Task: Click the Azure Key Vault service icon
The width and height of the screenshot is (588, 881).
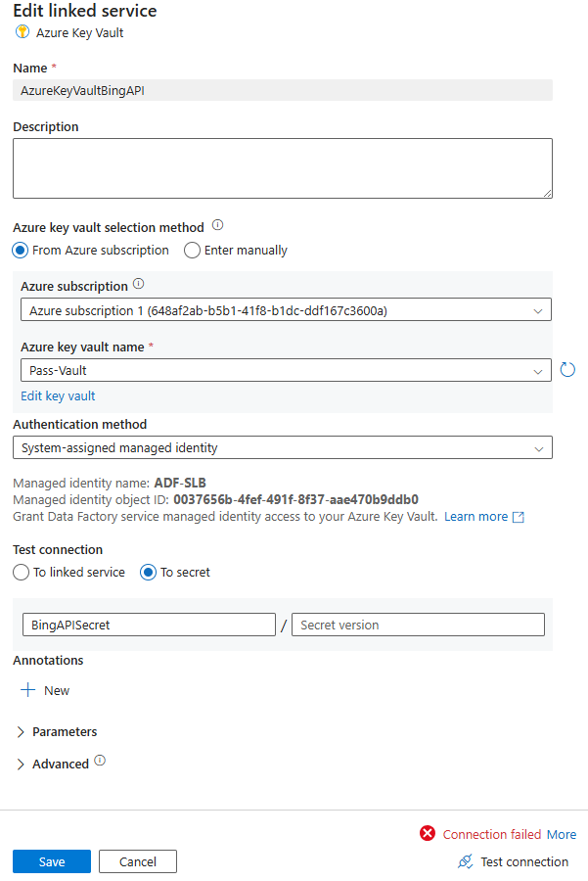Action: coord(21,32)
